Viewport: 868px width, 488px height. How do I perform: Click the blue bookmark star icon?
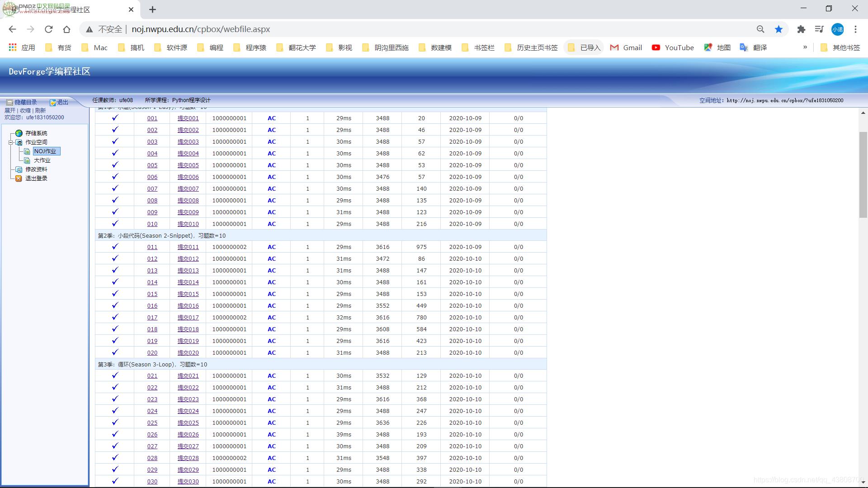(778, 29)
